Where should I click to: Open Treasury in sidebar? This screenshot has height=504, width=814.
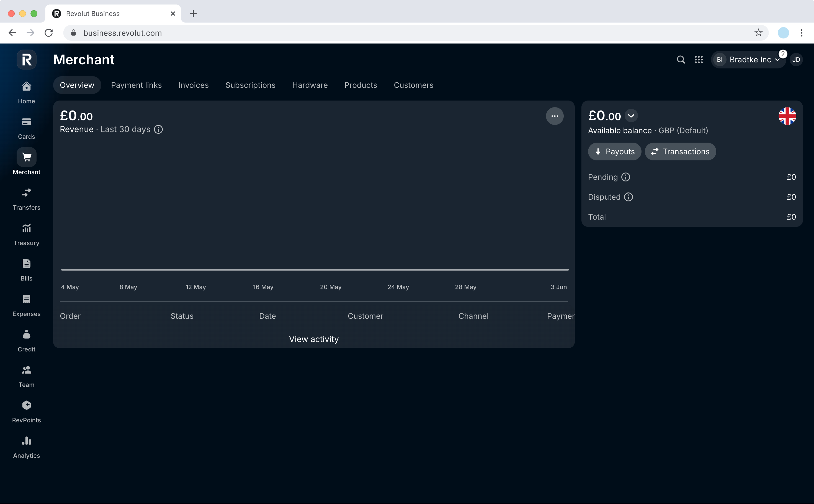click(26, 235)
